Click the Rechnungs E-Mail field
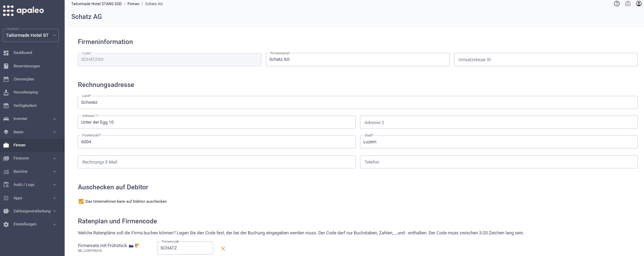Image resolution: width=644 pixels, height=256 pixels. [x=217, y=162]
